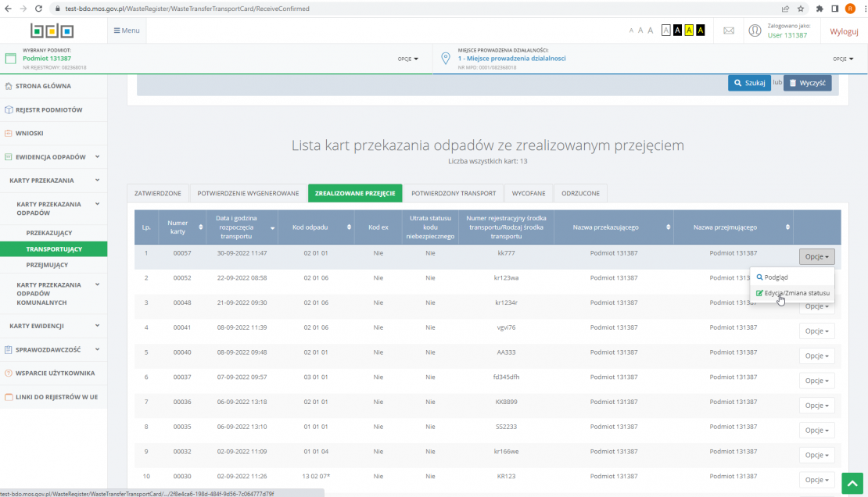Bookmark this page with star icon

(800, 9)
